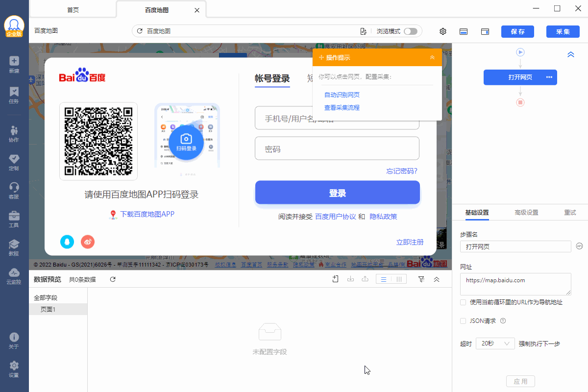Open the 关于 (About) sidebar icon
Image resolution: width=588 pixels, height=392 pixels.
pos(14,341)
